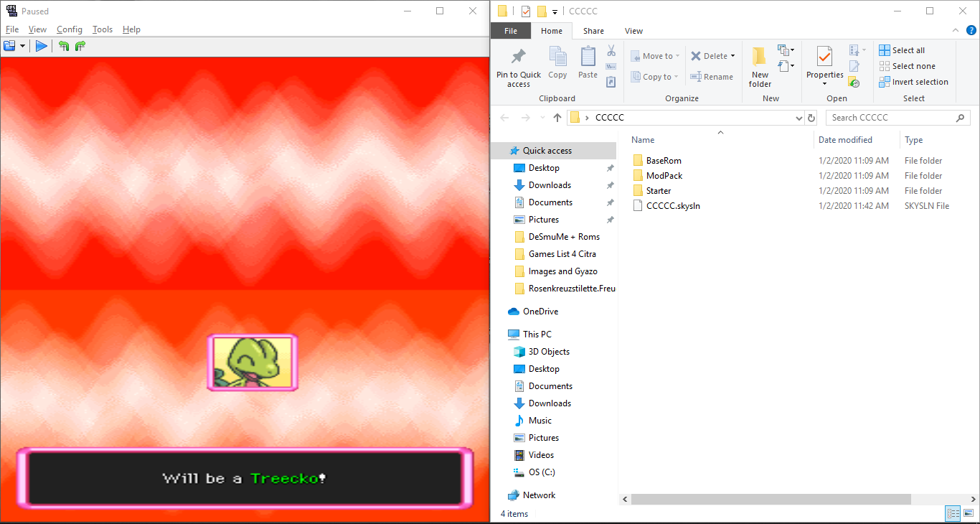Click Pin to Quick access button
This screenshot has width=980, height=524.
[519, 67]
